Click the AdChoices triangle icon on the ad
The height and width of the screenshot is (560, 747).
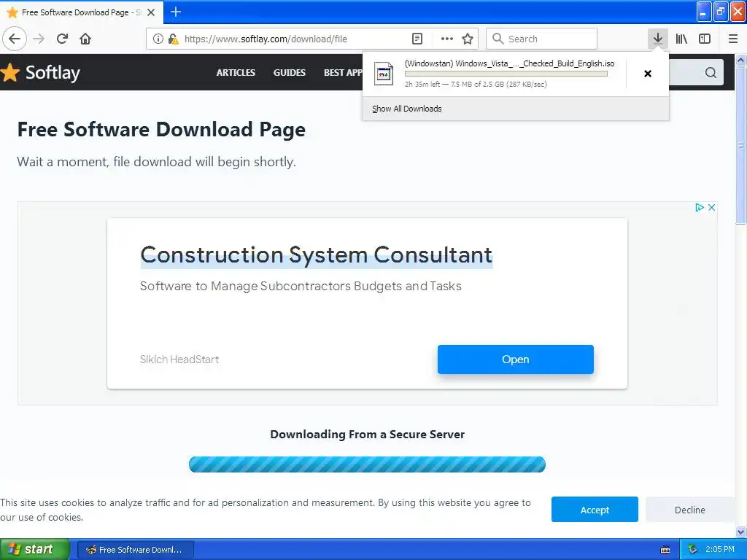[x=700, y=207]
